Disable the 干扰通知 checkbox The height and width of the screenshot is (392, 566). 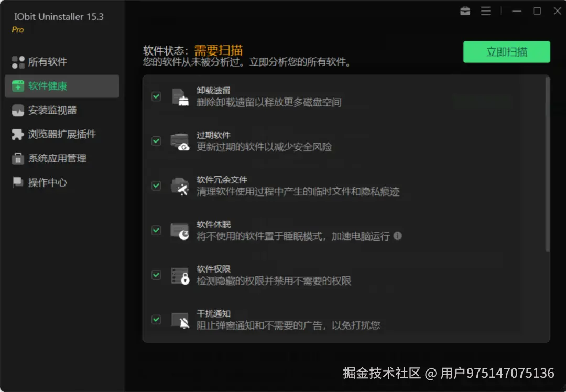click(156, 320)
